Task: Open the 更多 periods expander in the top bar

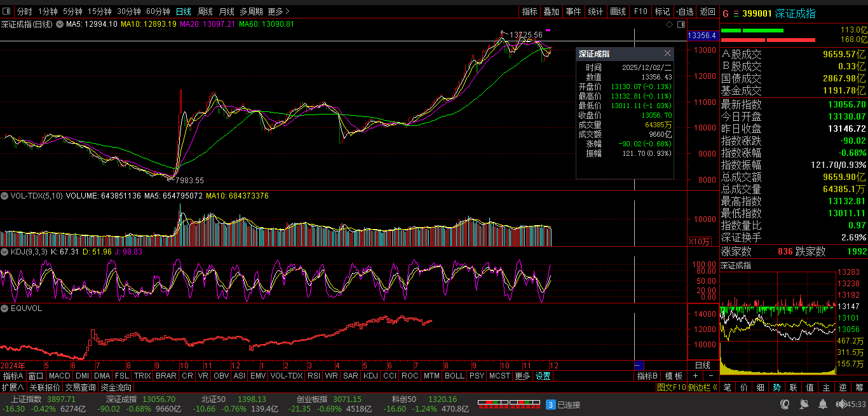Action: click(x=278, y=11)
